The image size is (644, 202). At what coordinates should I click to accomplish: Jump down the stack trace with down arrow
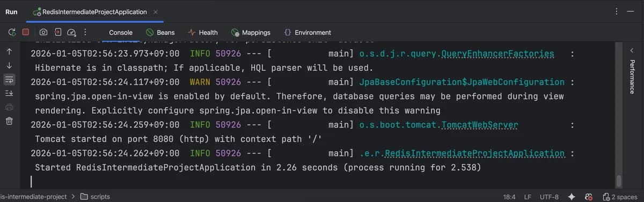[x=9, y=65]
